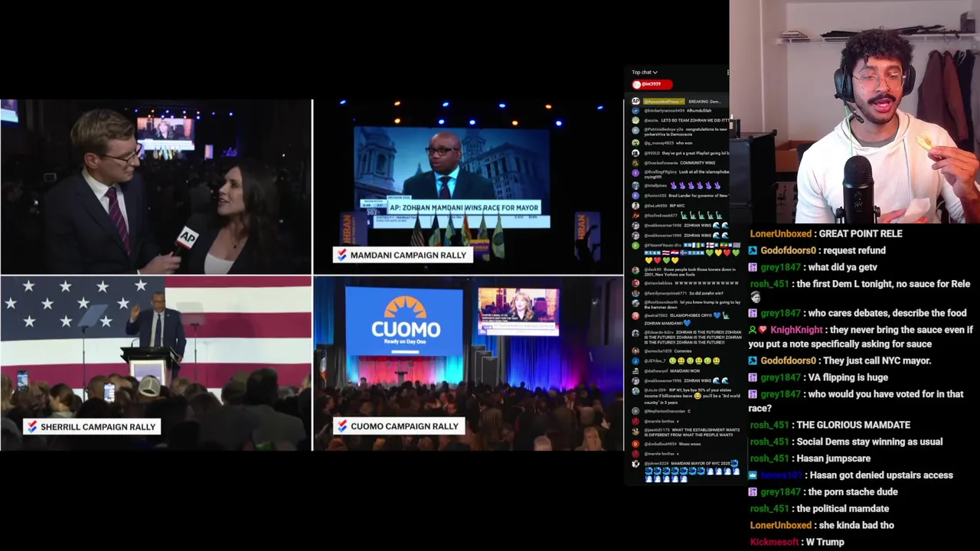Click rosh_451 'Hasan jumpscare' message
Screen dimensions: 980x551
click(x=810, y=458)
